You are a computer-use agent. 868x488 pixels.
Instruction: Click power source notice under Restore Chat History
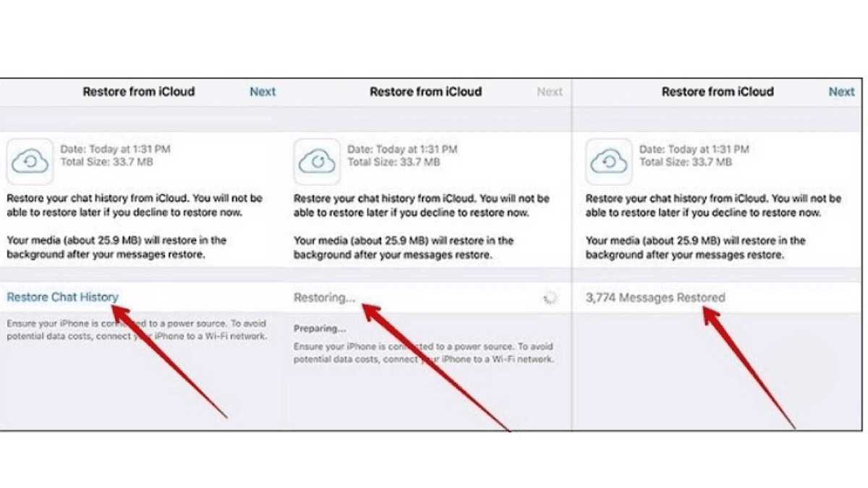point(137,331)
